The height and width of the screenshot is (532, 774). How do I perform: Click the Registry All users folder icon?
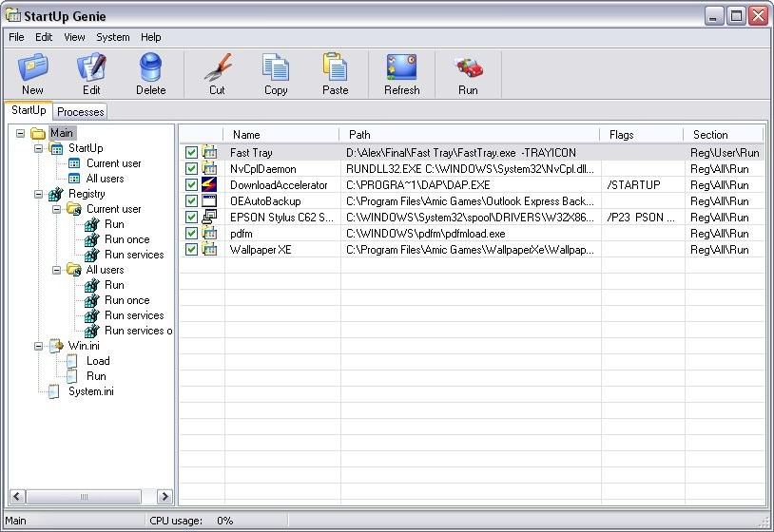click(x=74, y=270)
